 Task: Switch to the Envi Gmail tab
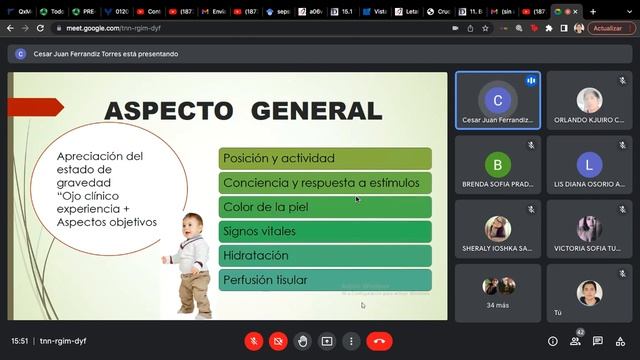coord(214,12)
